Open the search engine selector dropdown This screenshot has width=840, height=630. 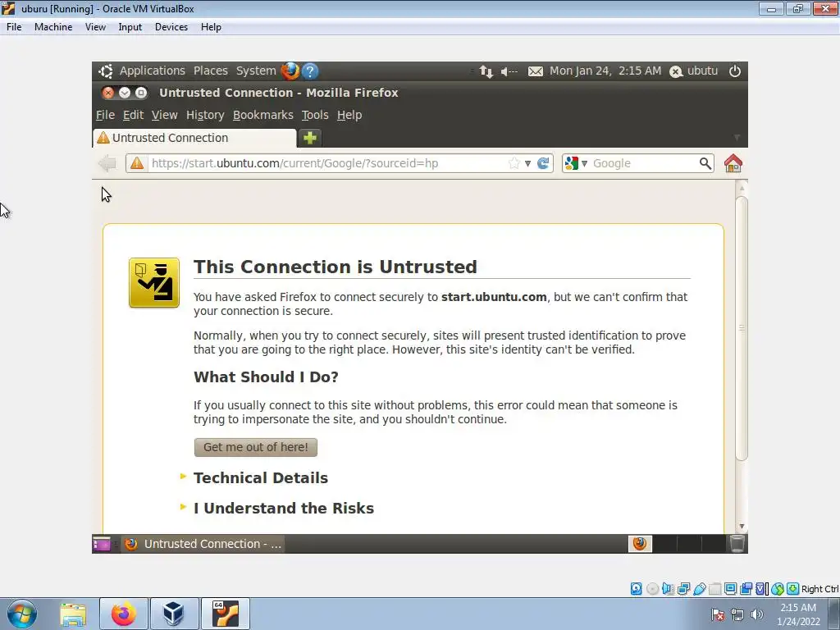[x=576, y=163]
